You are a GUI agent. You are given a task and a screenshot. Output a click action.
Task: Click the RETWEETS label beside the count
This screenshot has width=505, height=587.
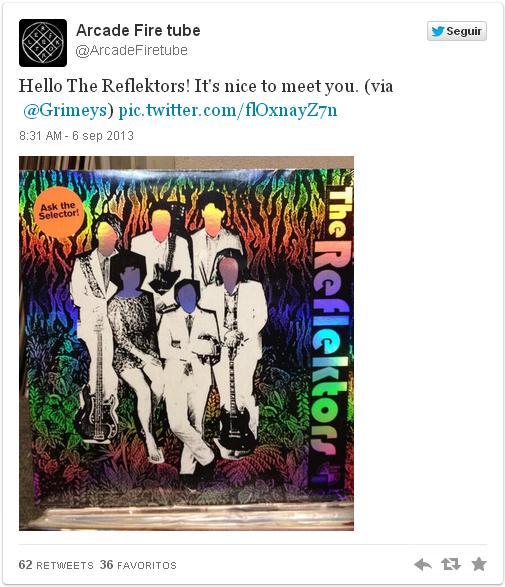click(64, 565)
